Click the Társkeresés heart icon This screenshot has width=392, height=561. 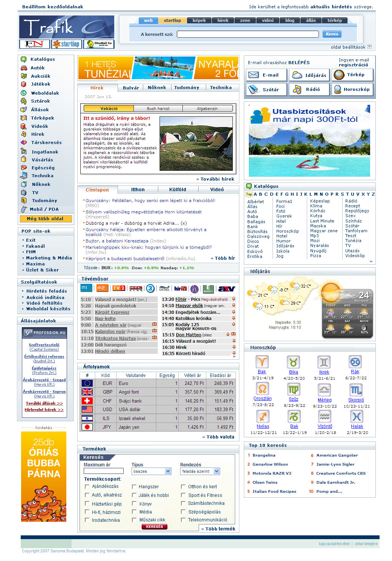[24, 143]
